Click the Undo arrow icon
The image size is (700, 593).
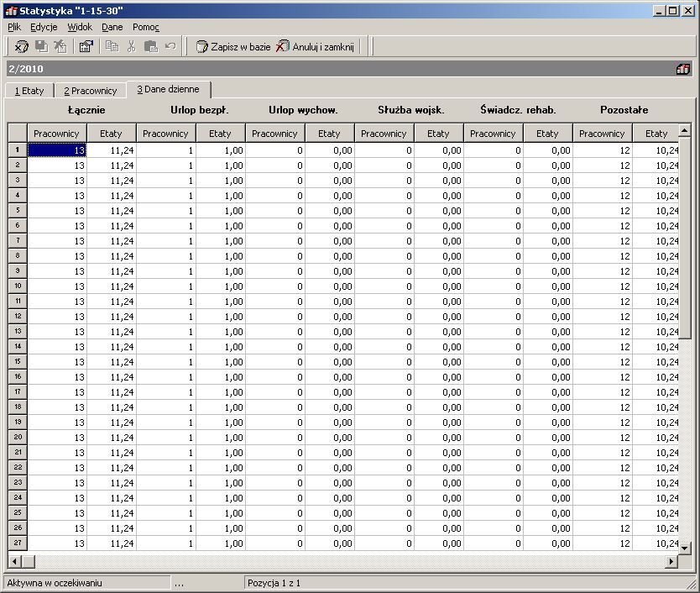(170, 46)
